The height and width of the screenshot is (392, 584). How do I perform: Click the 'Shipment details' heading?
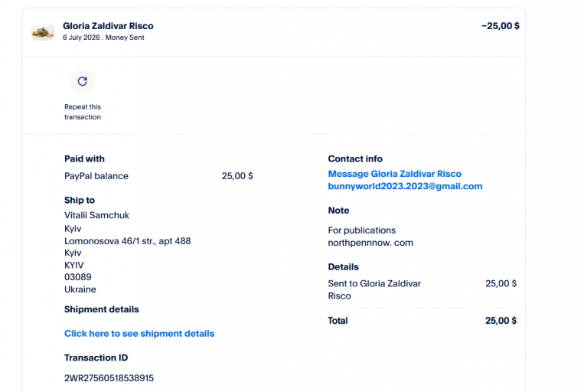101,309
